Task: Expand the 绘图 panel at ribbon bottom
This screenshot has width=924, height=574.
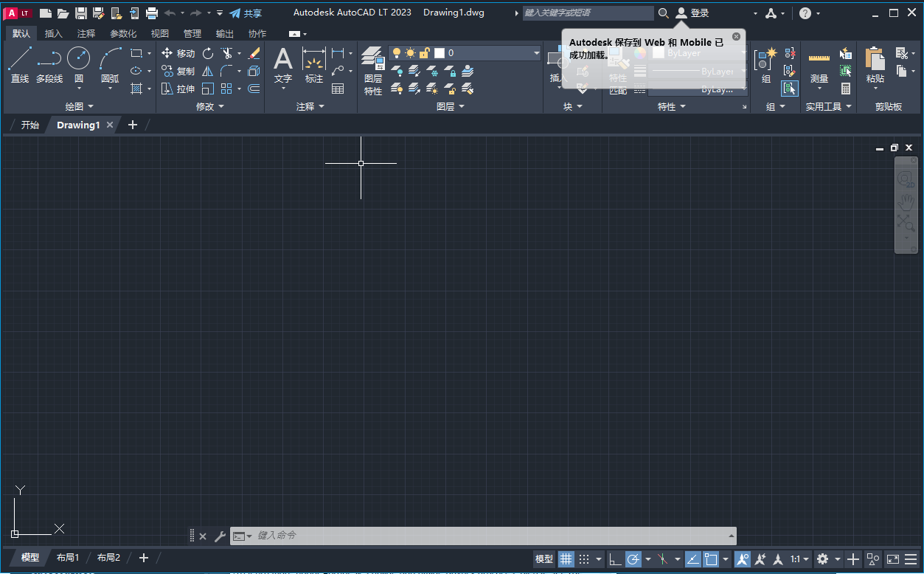Action: pos(79,106)
